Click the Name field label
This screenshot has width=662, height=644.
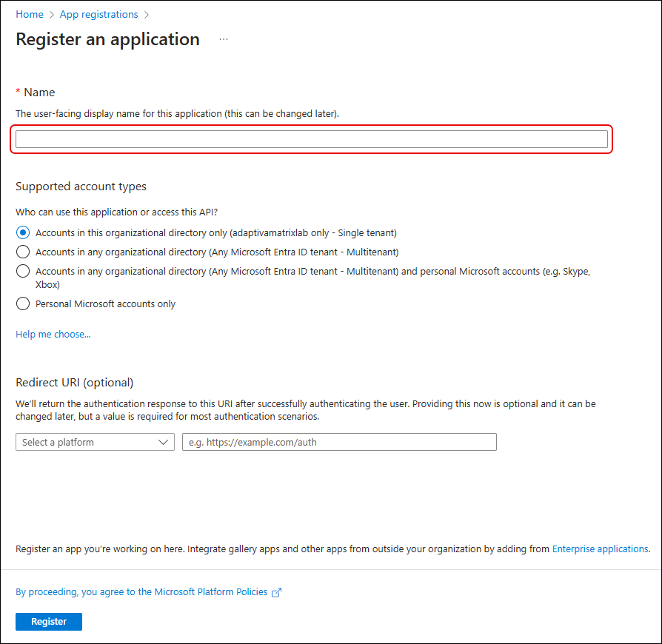(39, 92)
